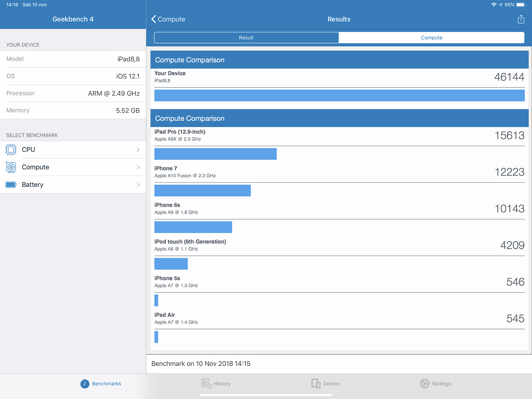Tap the 5.52 GB memory value
This screenshot has height=399, width=532.
point(128,110)
